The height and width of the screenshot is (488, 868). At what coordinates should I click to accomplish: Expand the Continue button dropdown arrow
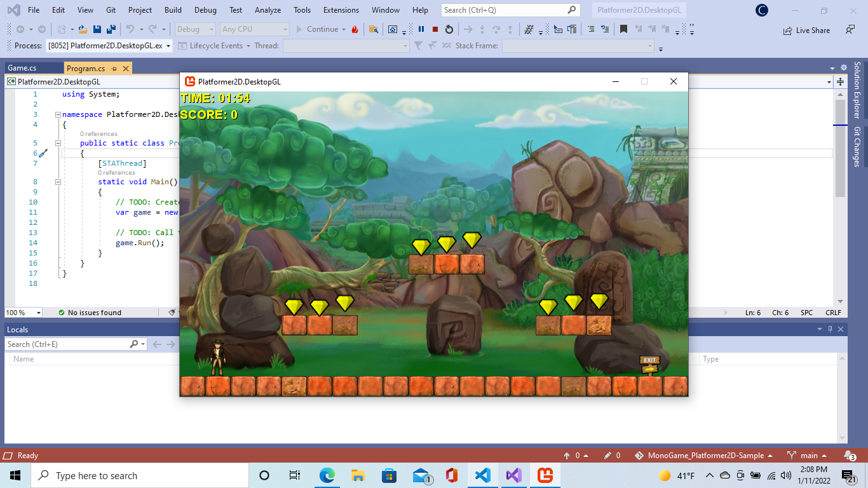(x=344, y=29)
